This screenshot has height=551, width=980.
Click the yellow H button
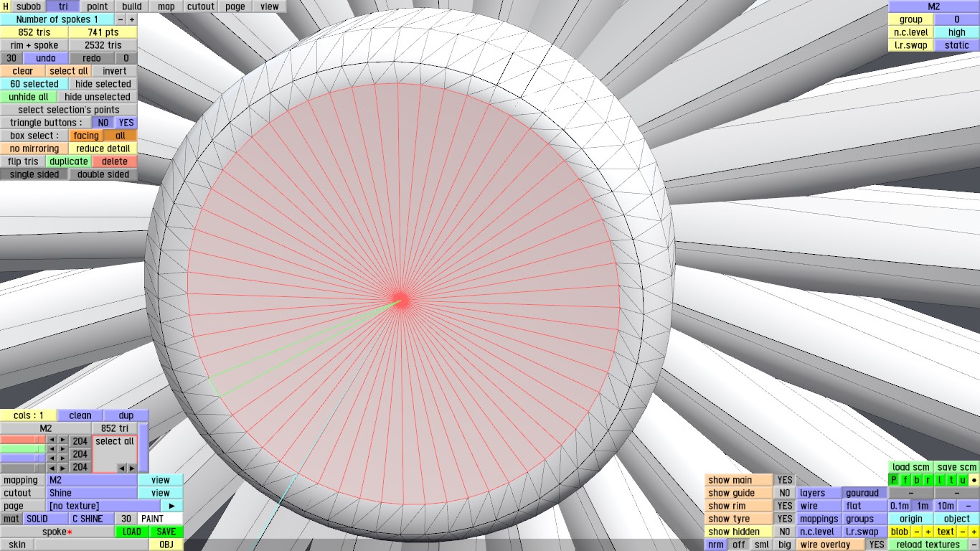pos(6,6)
